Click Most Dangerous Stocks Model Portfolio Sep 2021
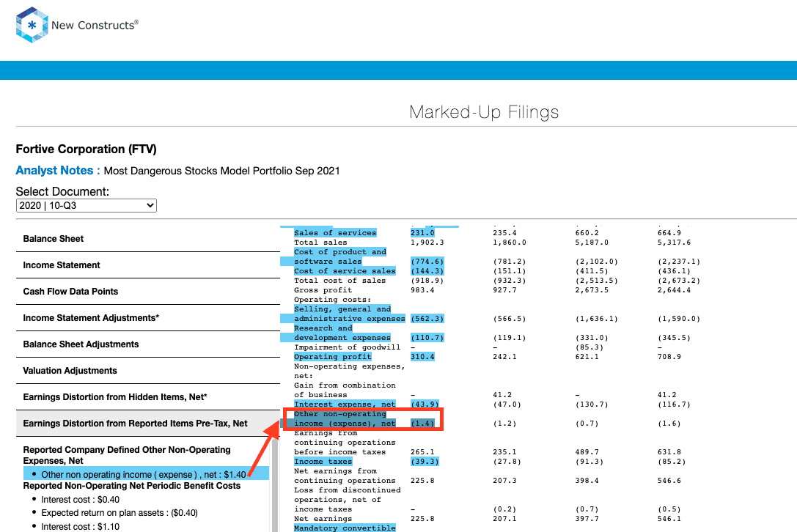 pos(221,171)
